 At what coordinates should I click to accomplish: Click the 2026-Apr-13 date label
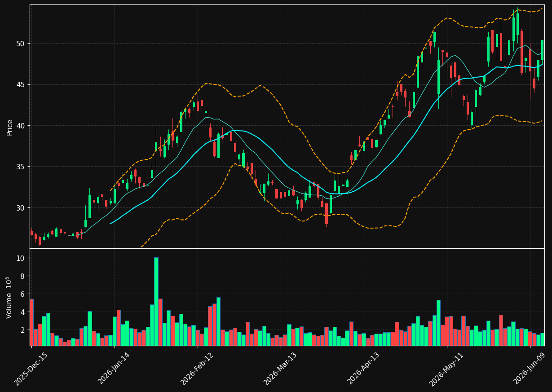tap(363, 369)
